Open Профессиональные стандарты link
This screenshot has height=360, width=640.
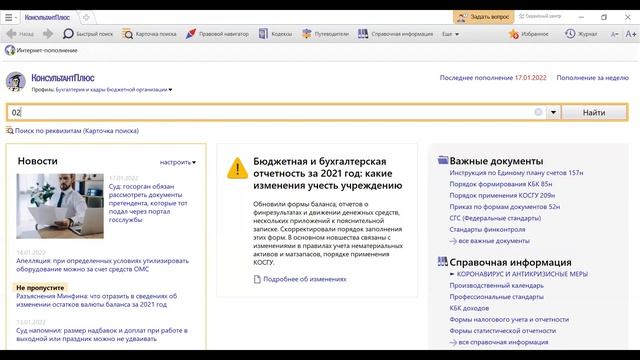(496, 297)
